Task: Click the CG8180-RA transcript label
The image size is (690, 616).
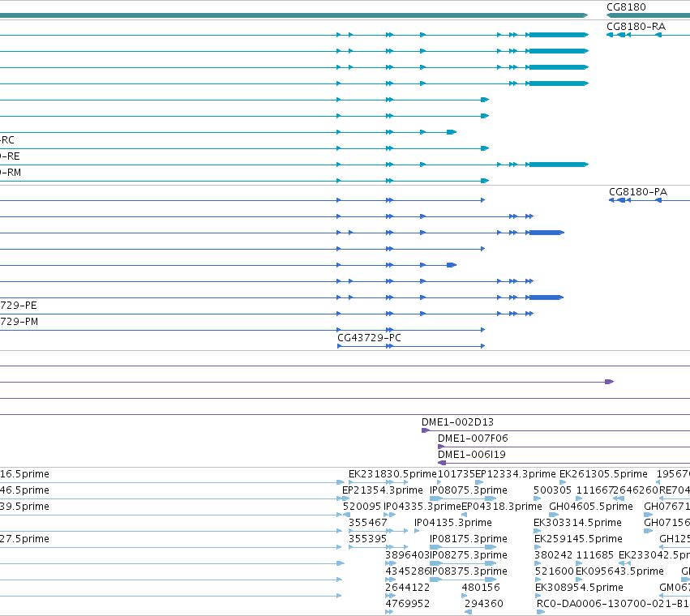Action: (x=636, y=27)
